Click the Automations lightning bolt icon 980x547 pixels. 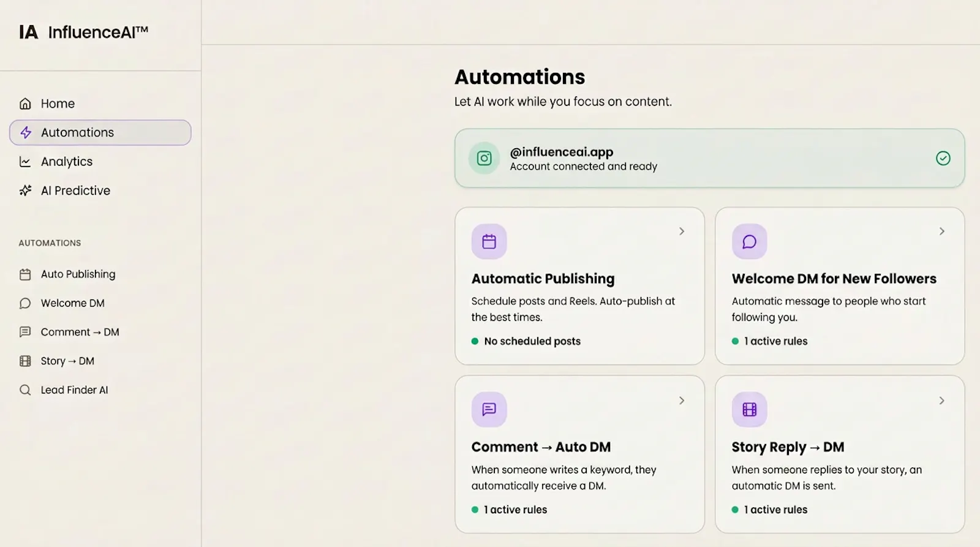[x=26, y=132]
